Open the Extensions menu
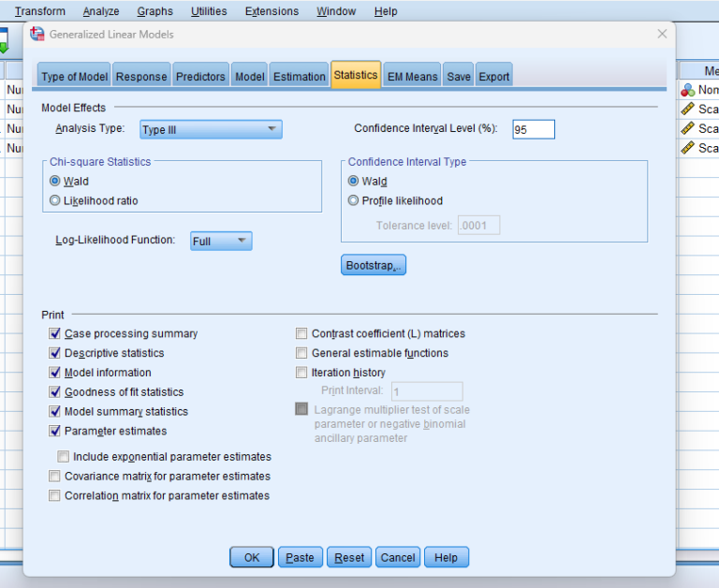The image size is (719, 588). (271, 11)
